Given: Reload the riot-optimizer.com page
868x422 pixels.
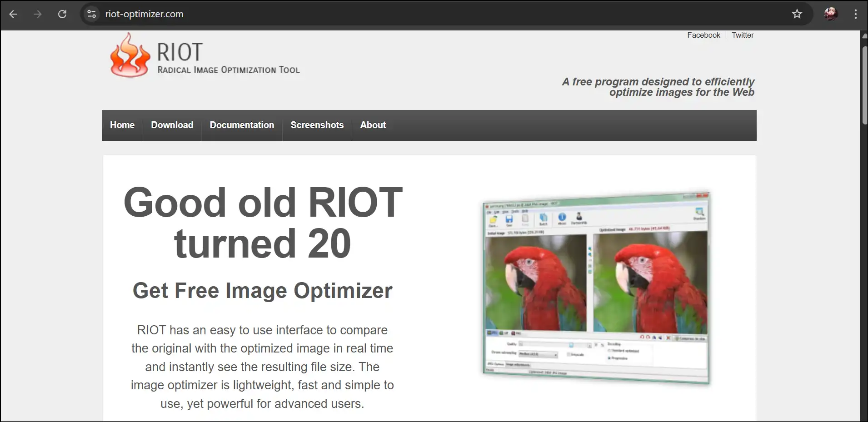Looking at the screenshot, I should point(62,14).
